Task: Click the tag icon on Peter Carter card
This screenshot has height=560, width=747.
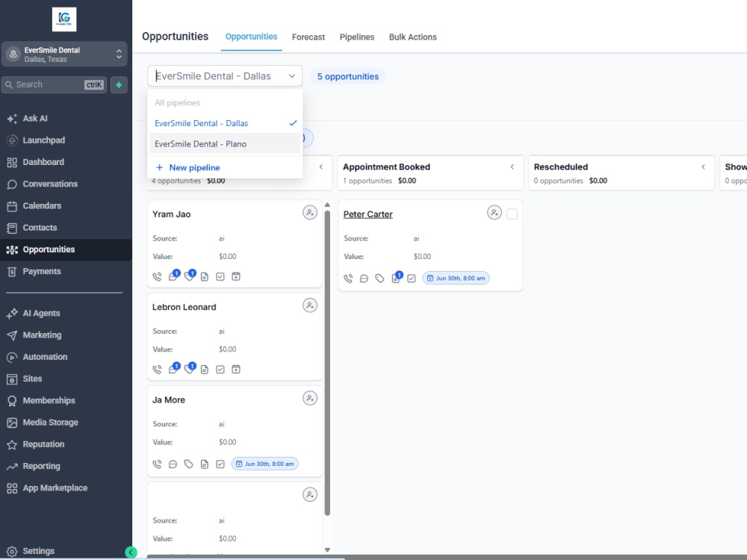Action: [x=379, y=279]
